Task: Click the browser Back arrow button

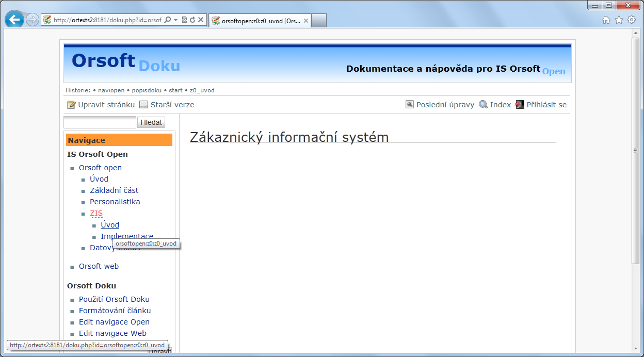Action: pyautogui.click(x=14, y=20)
